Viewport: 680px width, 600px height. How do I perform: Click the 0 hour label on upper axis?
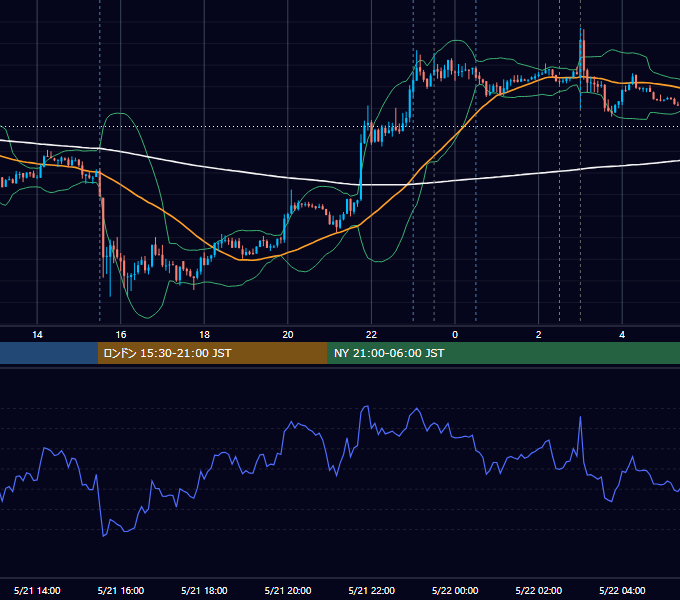point(455,335)
